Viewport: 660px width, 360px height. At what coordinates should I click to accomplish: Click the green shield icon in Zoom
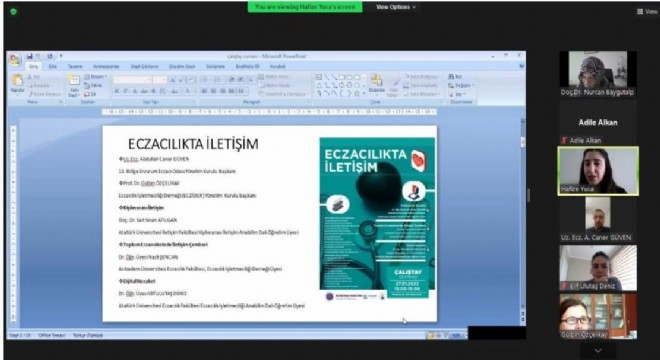point(13,12)
